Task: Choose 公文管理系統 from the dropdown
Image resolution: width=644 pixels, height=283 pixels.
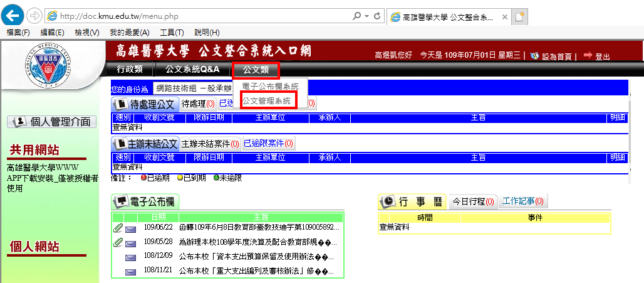Action: pyautogui.click(x=266, y=101)
